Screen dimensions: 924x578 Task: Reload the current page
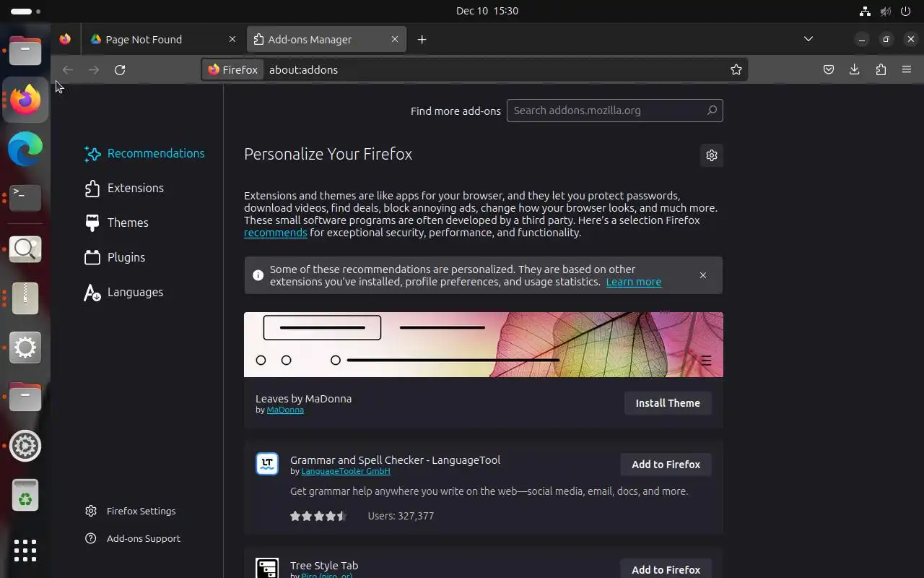(120, 69)
